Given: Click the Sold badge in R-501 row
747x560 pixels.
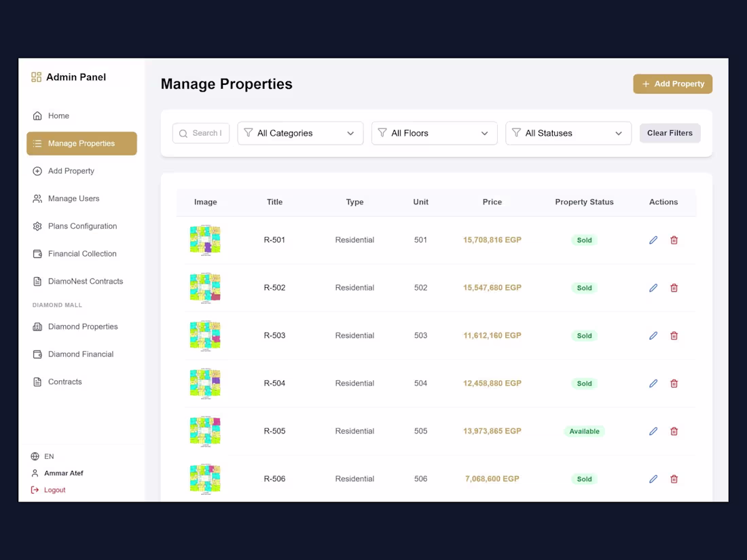Looking at the screenshot, I should (584, 240).
